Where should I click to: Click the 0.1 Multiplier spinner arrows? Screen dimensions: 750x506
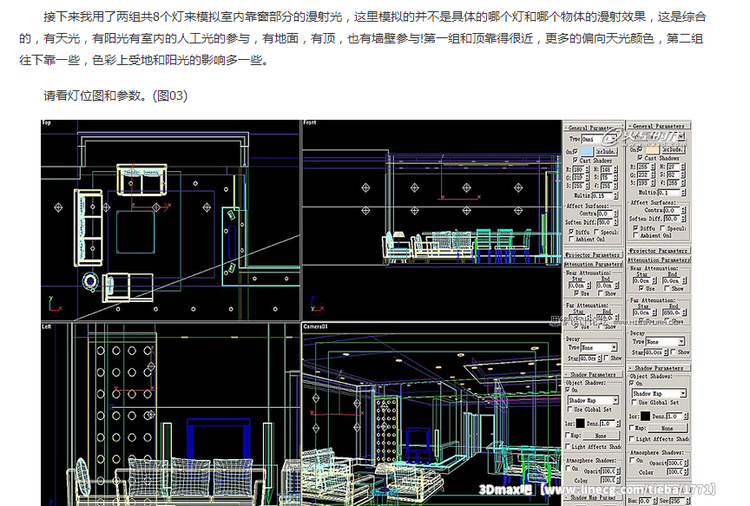pyautogui.click(x=683, y=192)
